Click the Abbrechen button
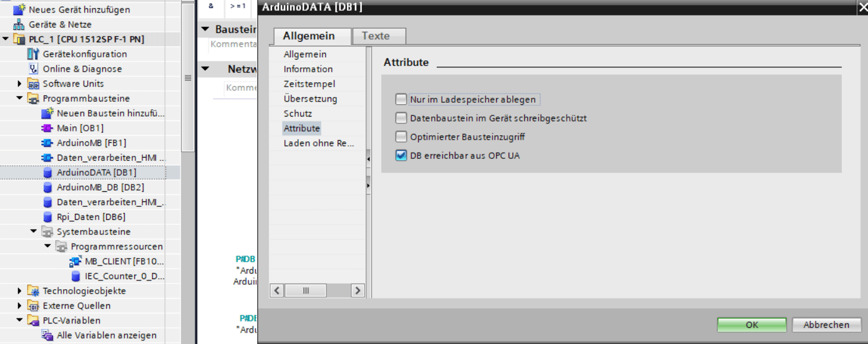 [826, 325]
